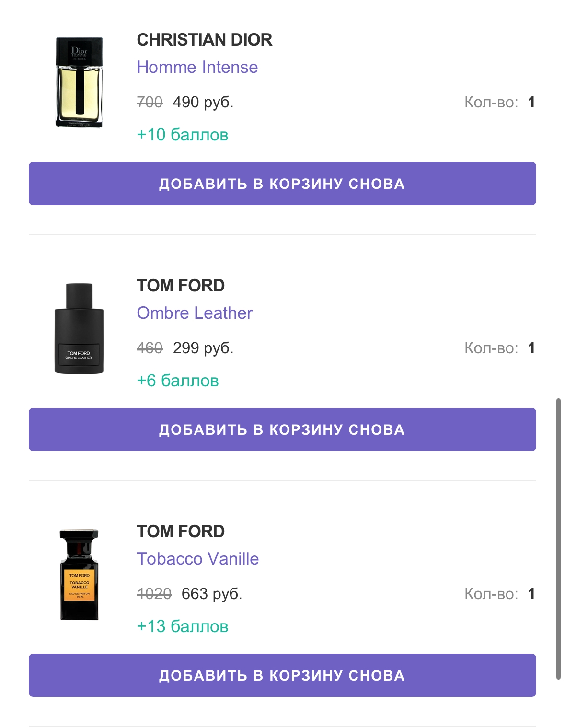Click the Dior Homme Intense bottle image

coord(79,82)
